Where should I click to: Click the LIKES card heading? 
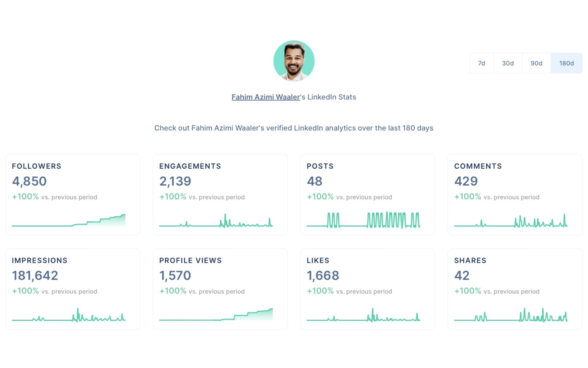click(x=318, y=260)
